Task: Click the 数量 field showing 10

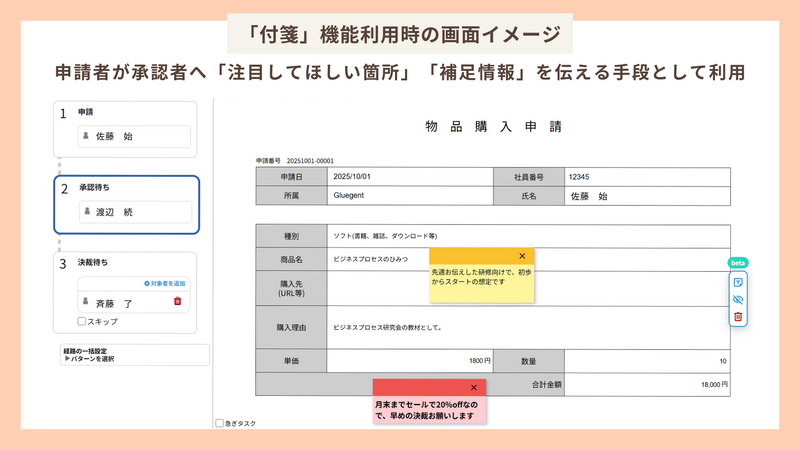Action: point(650,360)
